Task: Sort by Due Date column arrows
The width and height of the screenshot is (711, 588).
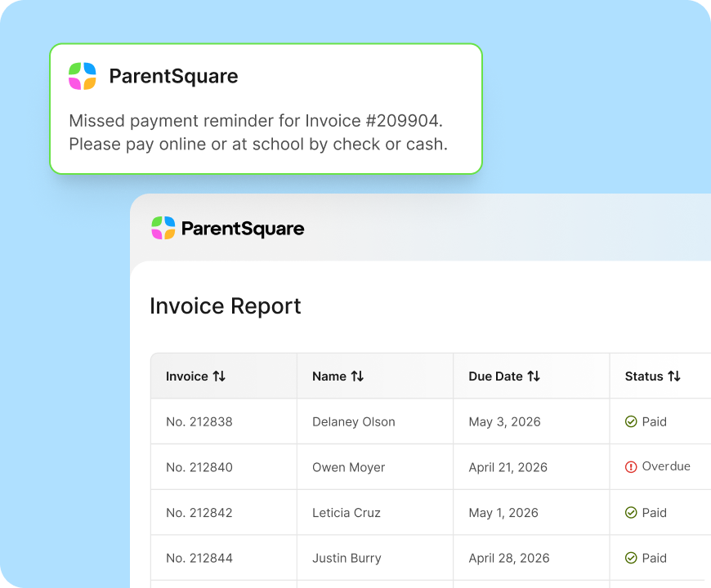Action: [534, 376]
